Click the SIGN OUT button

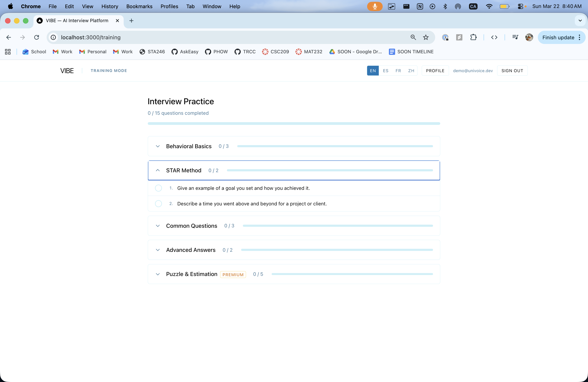point(512,71)
